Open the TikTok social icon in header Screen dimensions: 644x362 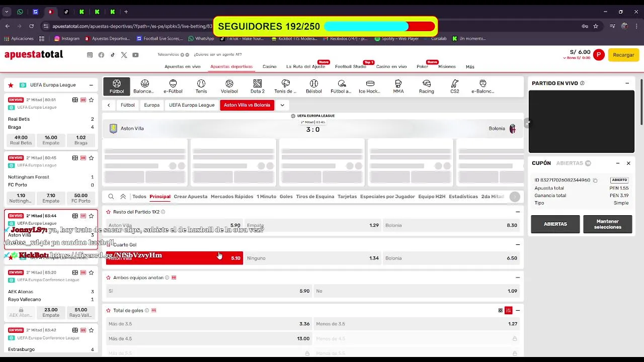[113, 55]
